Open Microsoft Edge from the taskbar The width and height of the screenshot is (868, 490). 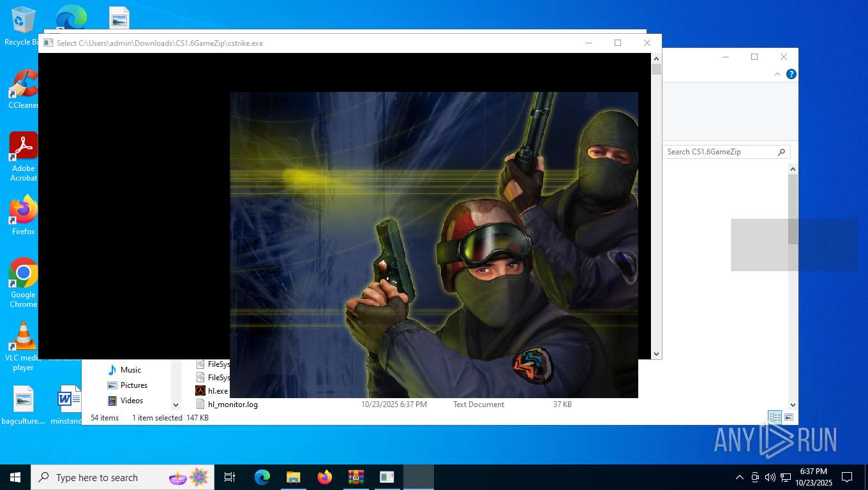pos(262,477)
